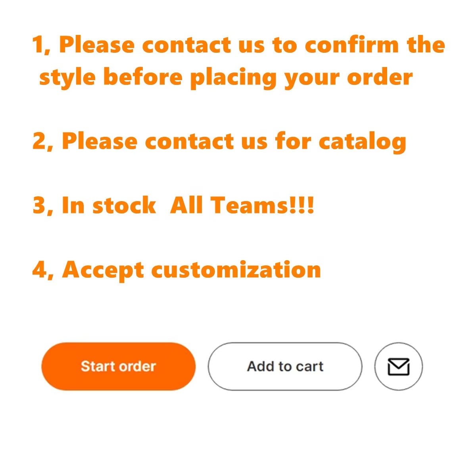Select the "In stock" text
This screenshot has height=476, width=476.
[x=108, y=205]
